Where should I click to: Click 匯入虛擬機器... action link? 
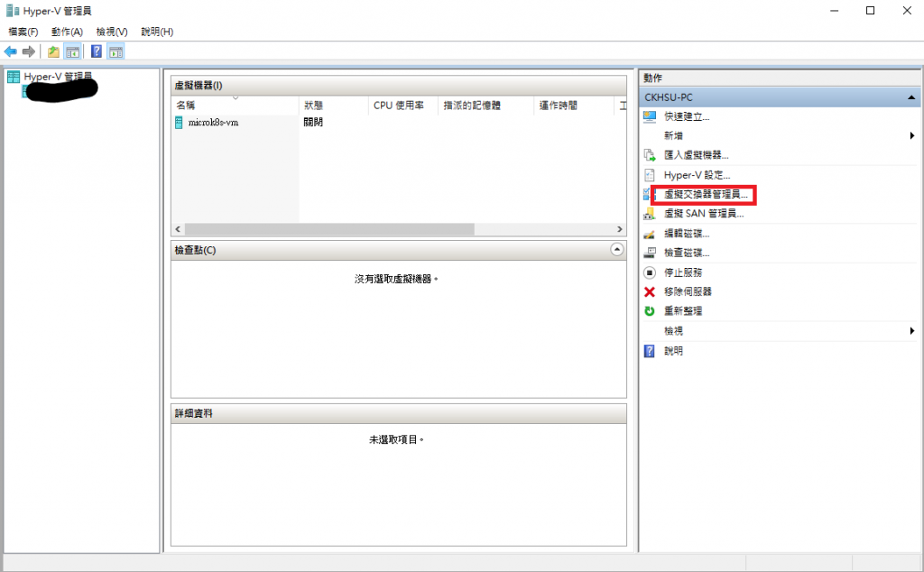[x=696, y=155]
